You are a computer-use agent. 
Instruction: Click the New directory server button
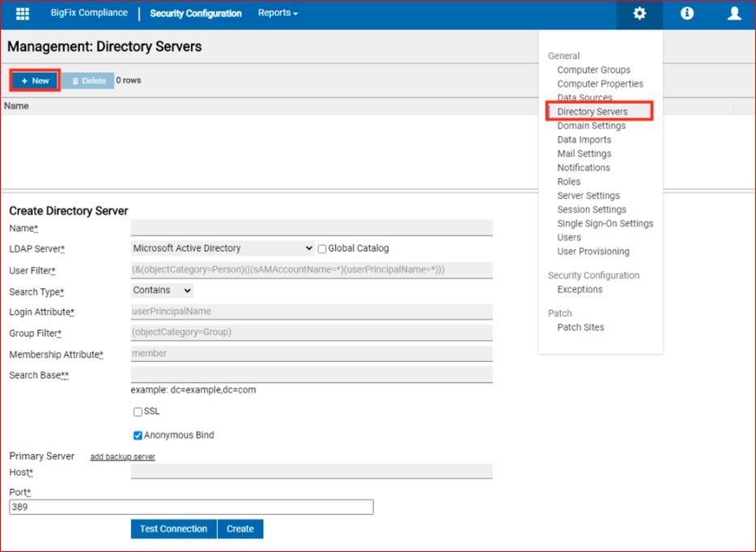tap(35, 80)
